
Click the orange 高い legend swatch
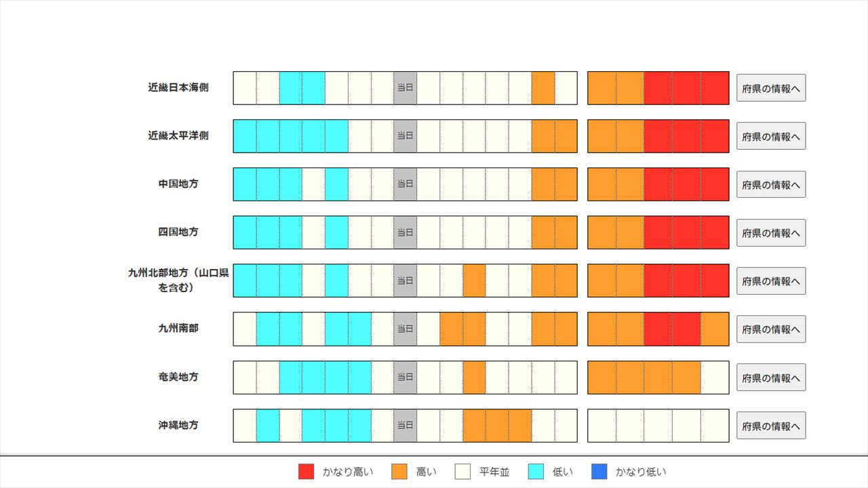pos(400,472)
